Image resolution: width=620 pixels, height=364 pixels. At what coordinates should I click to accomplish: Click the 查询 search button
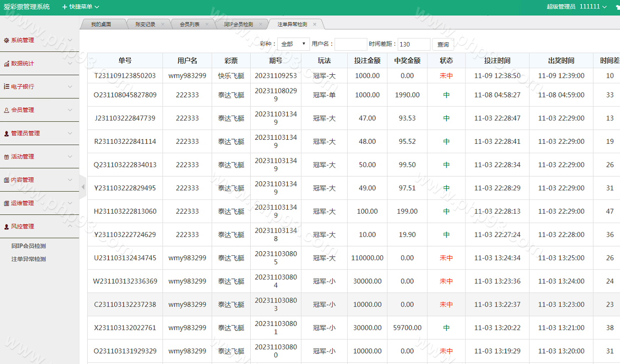click(443, 44)
